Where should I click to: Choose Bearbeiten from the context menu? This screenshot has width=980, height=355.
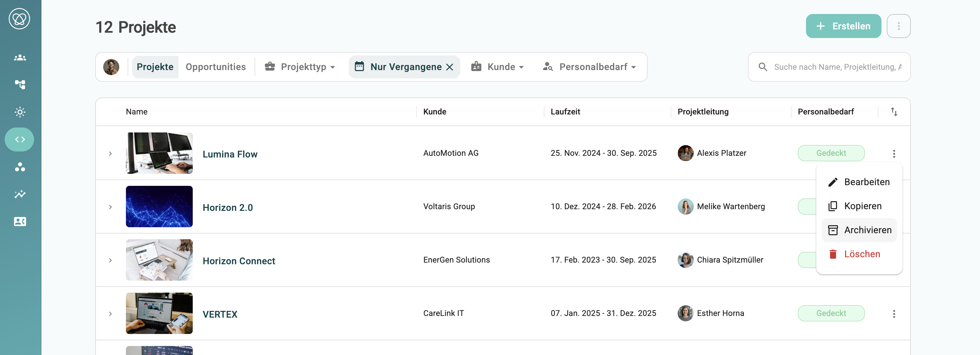(x=859, y=182)
